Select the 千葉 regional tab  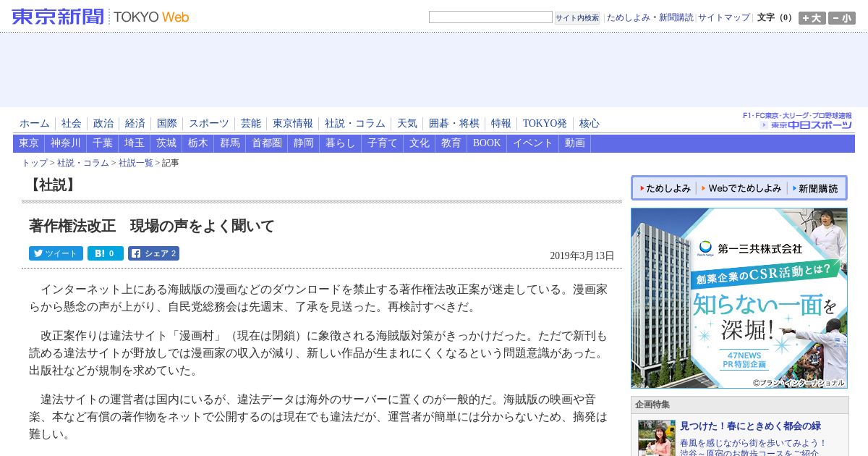(x=103, y=143)
